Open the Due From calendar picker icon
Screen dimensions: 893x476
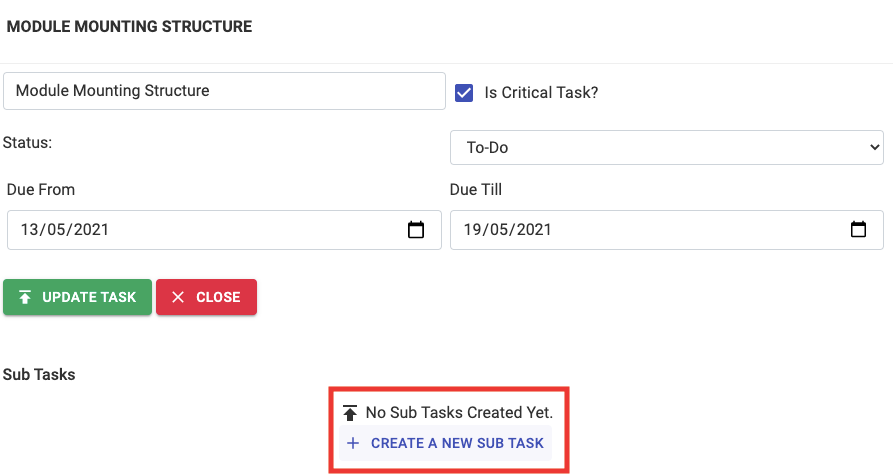(417, 230)
